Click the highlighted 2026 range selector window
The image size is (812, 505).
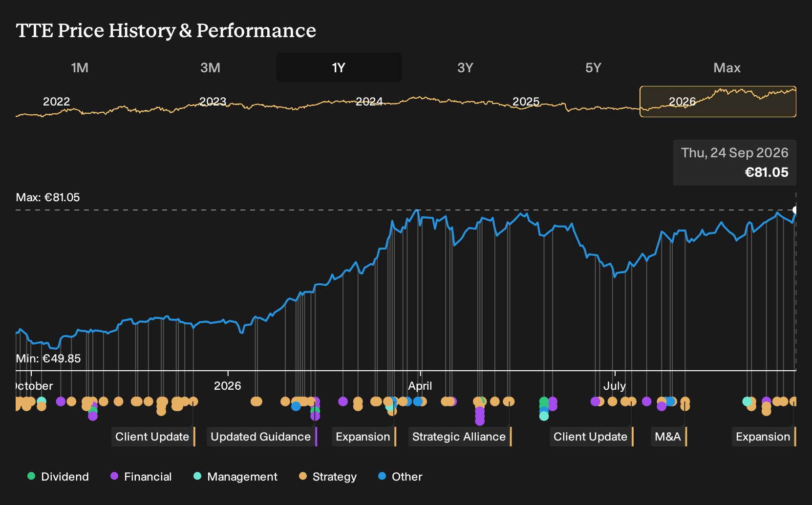point(718,102)
